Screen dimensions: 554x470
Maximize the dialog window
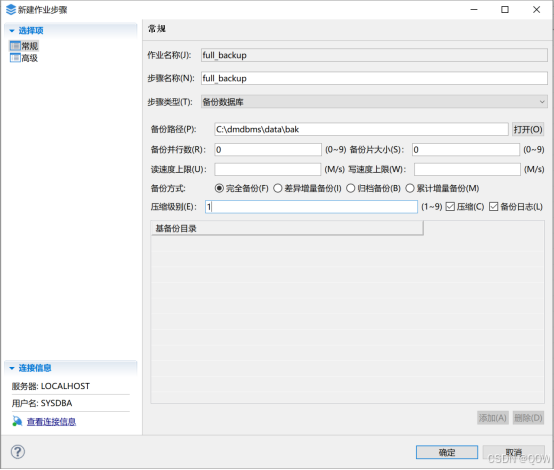(x=505, y=10)
